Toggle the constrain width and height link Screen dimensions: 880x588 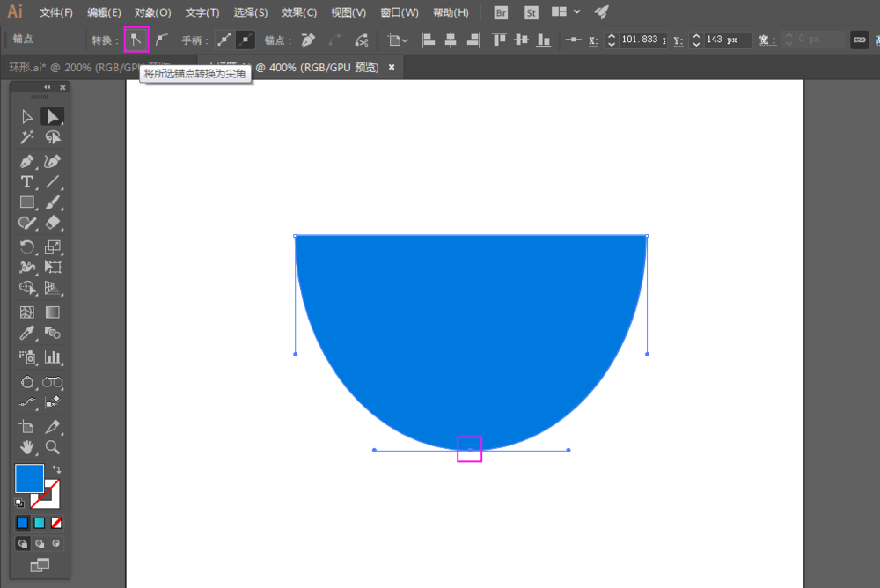coord(859,40)
